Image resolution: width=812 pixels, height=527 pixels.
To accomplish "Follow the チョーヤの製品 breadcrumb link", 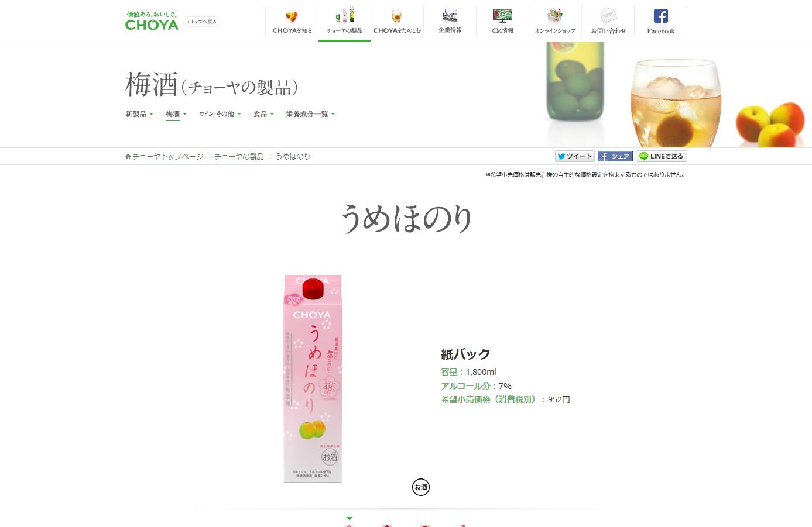I will (x=239, y=157).
